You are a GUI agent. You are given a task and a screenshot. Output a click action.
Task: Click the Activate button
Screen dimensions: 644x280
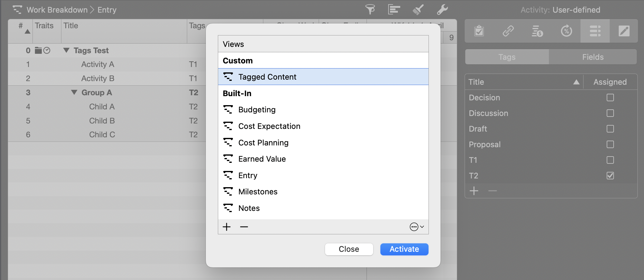pos(404,249)
